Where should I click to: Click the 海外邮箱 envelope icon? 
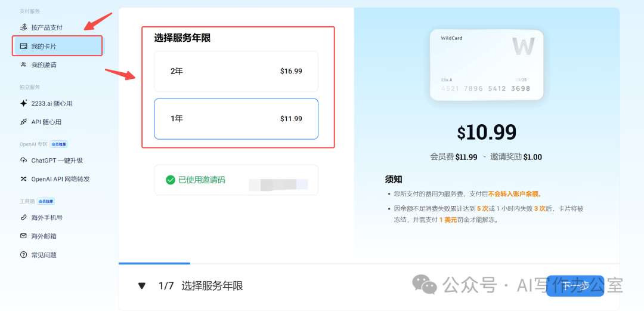coord(23,236)
